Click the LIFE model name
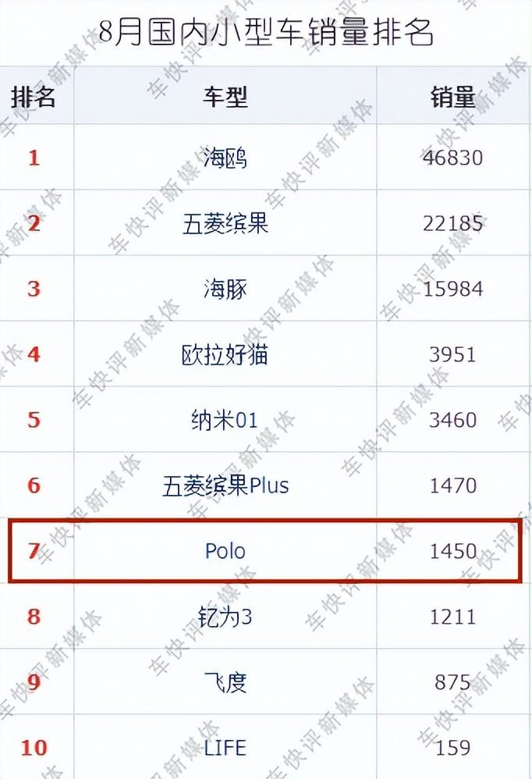 [225, 748]
